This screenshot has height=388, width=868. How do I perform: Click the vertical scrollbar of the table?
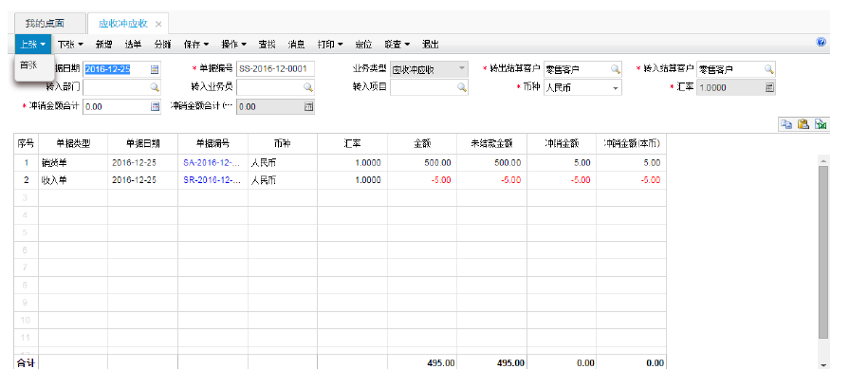[822, 256]
